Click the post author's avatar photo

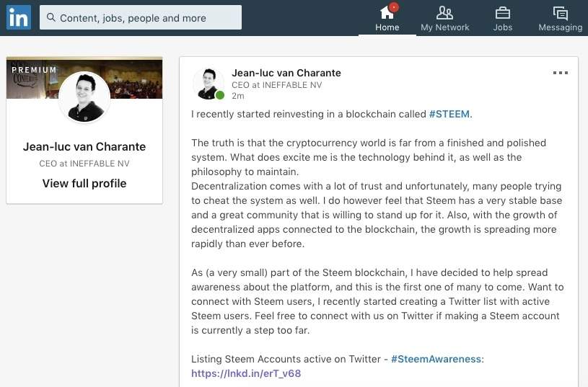click(208, 84)
